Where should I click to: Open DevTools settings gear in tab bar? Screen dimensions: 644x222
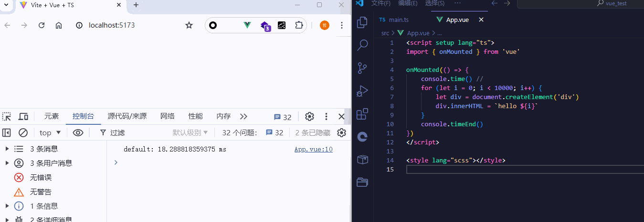tap(309, 117)
